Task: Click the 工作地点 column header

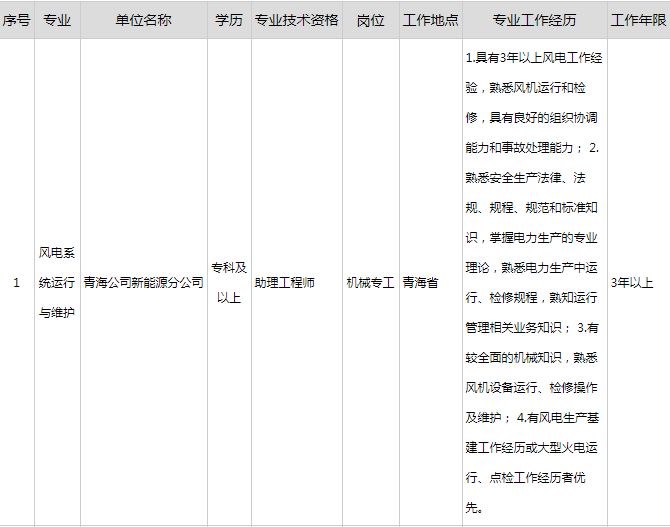Action: (x=431, y=20)
